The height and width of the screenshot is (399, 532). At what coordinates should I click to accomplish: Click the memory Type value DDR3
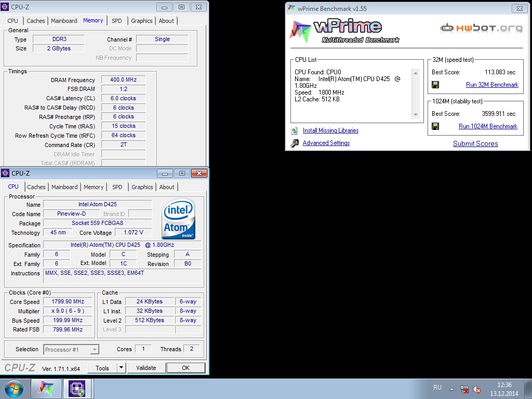click(x=59, y=39)
